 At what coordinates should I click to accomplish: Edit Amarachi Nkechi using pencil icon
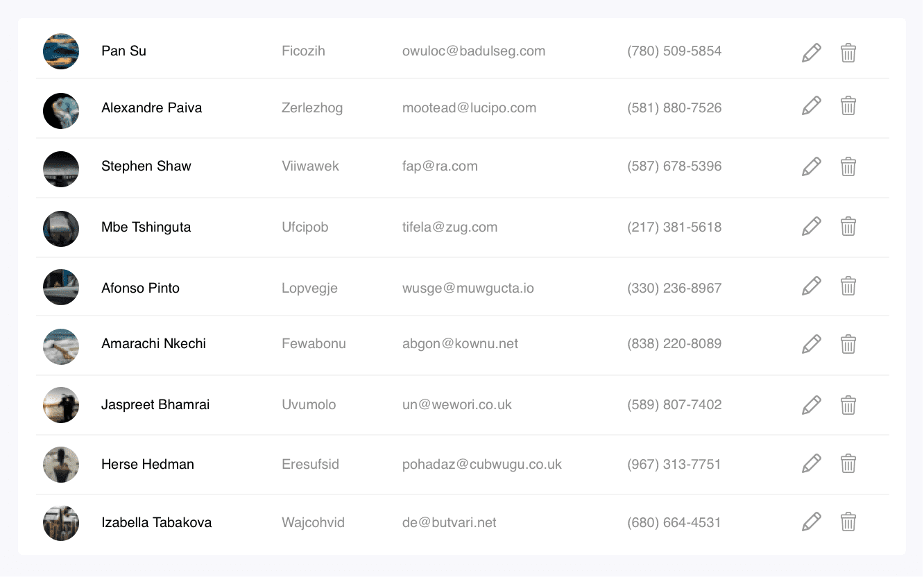tap(811, 344)
